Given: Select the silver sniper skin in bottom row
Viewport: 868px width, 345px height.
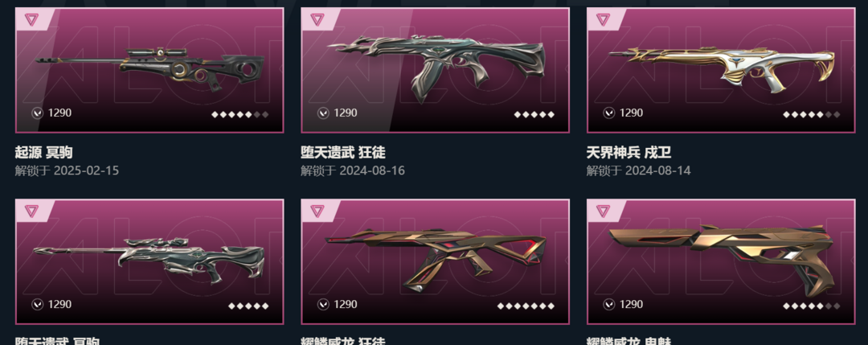Looking at the screenshot, I should click(x=149, y=259).
